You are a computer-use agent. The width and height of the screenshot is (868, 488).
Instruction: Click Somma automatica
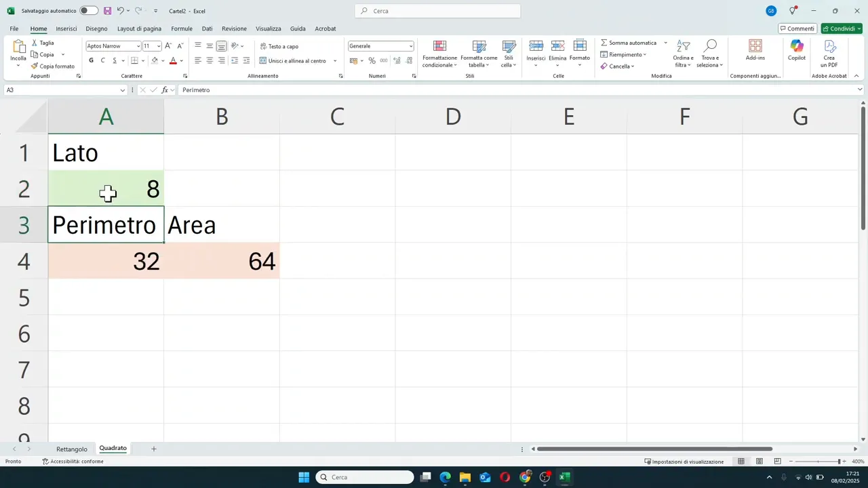pos(629,43)
